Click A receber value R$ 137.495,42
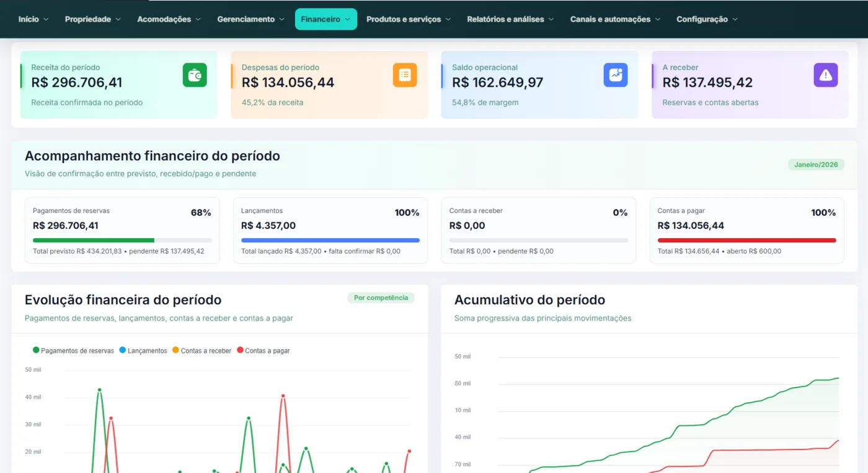This screenshot has height=473, width=868. (707, 82)
